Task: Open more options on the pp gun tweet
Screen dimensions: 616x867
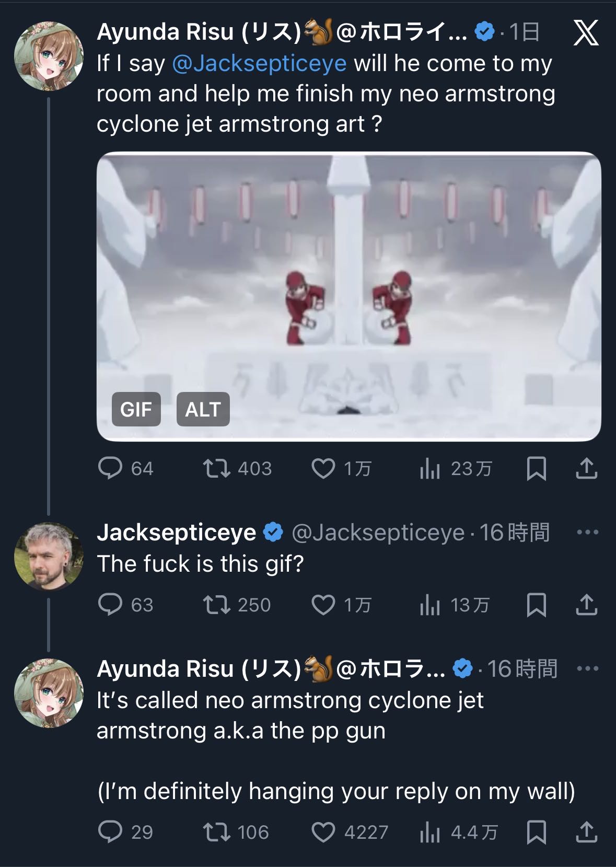Action: 587,668
